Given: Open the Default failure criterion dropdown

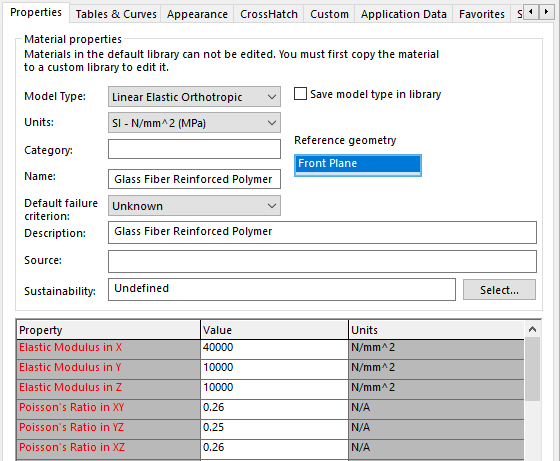Looking at the screenshot, I should pos(194,206).
